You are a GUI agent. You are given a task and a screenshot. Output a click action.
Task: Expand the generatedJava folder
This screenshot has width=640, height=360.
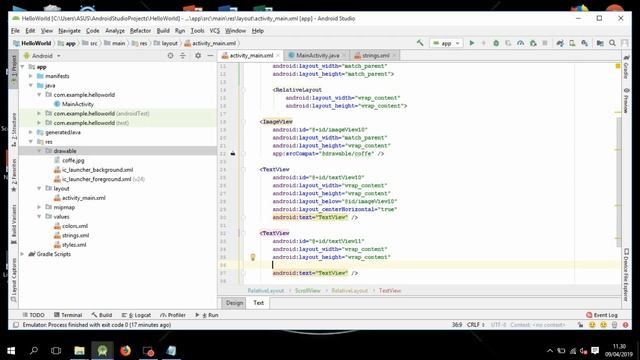click(x=31, y=132)
